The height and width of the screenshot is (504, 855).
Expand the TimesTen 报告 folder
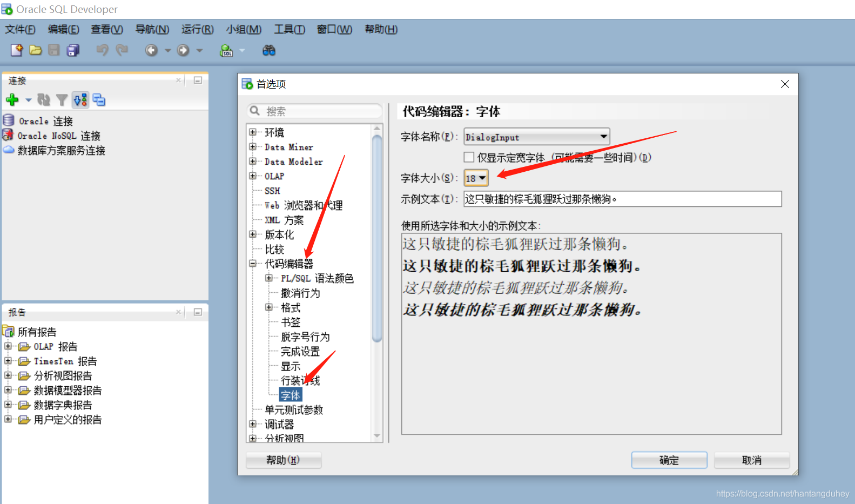8,360
